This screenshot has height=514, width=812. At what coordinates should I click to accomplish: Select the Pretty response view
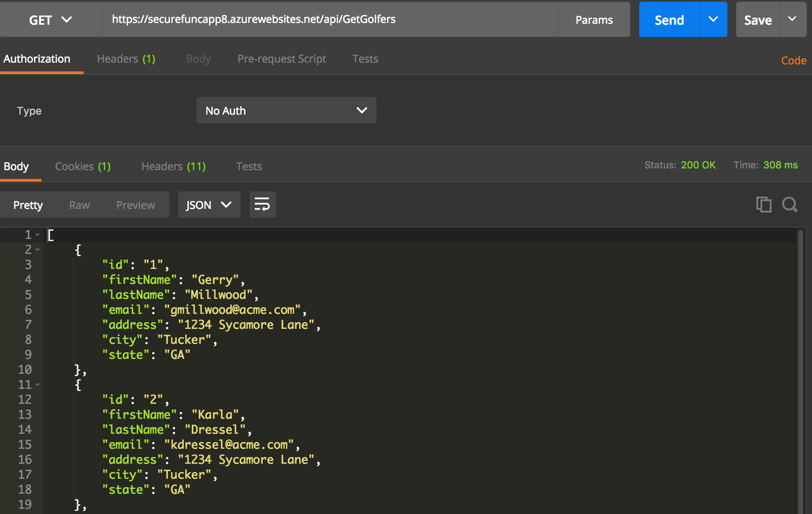coord(28,205)
